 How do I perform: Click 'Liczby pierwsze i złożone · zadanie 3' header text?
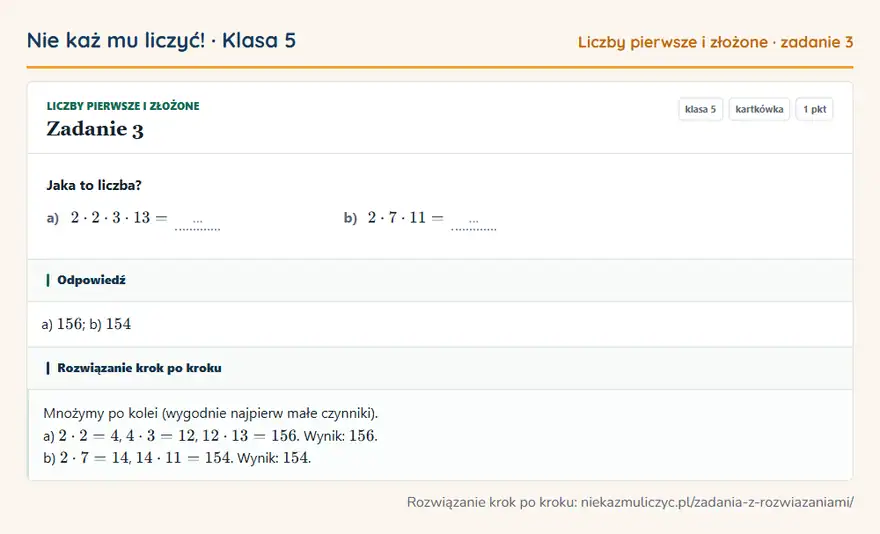coord(716,42)
